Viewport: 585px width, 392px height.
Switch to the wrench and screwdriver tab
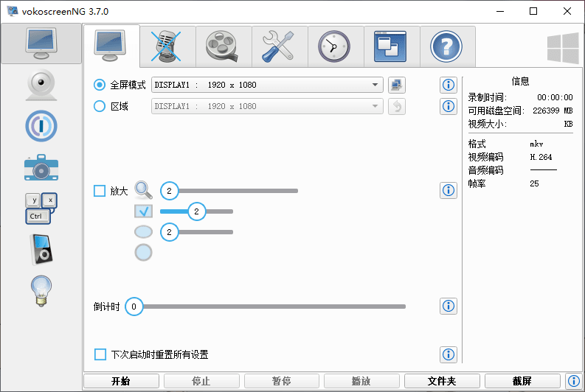tap(280, 46)
